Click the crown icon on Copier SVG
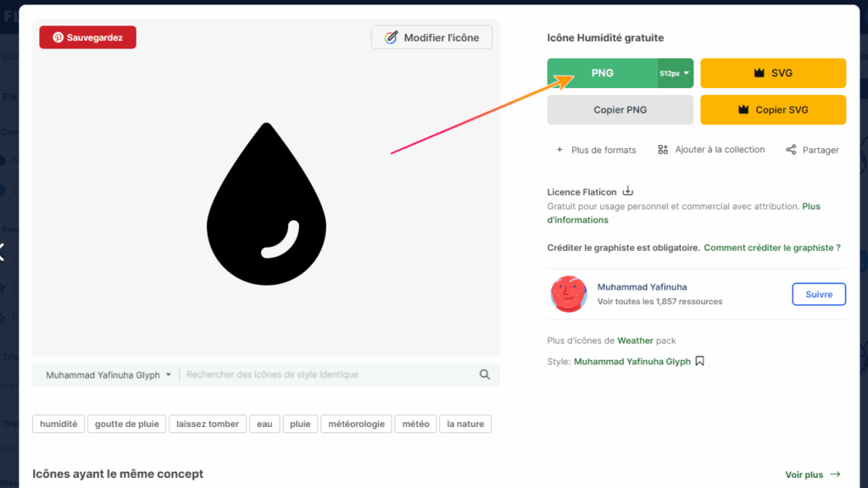This screenshot has width=868, height=488. [743, 109]
